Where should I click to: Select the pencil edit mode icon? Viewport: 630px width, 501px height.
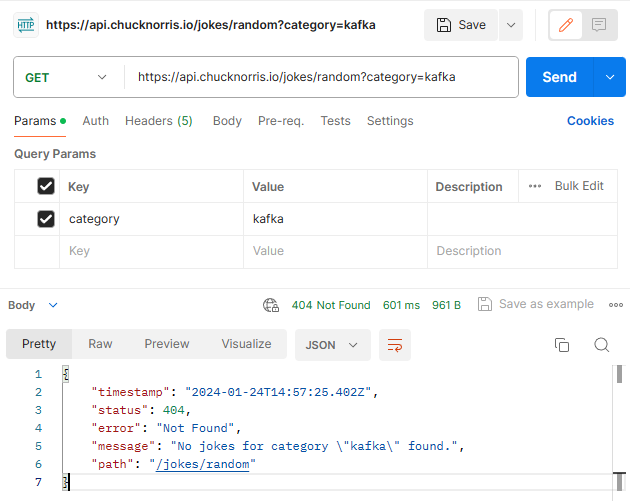(566, 25)
